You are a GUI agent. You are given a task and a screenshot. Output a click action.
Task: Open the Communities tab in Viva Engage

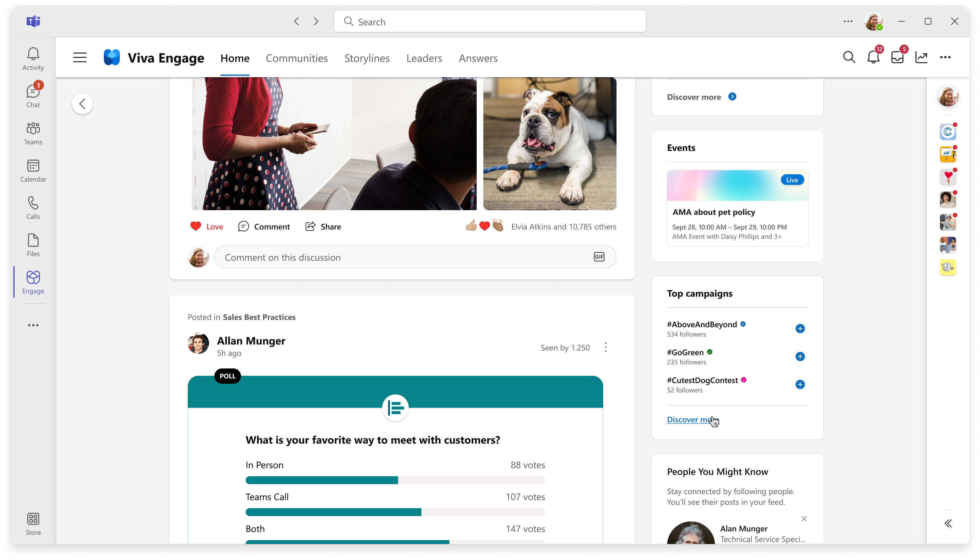point(297,58)
